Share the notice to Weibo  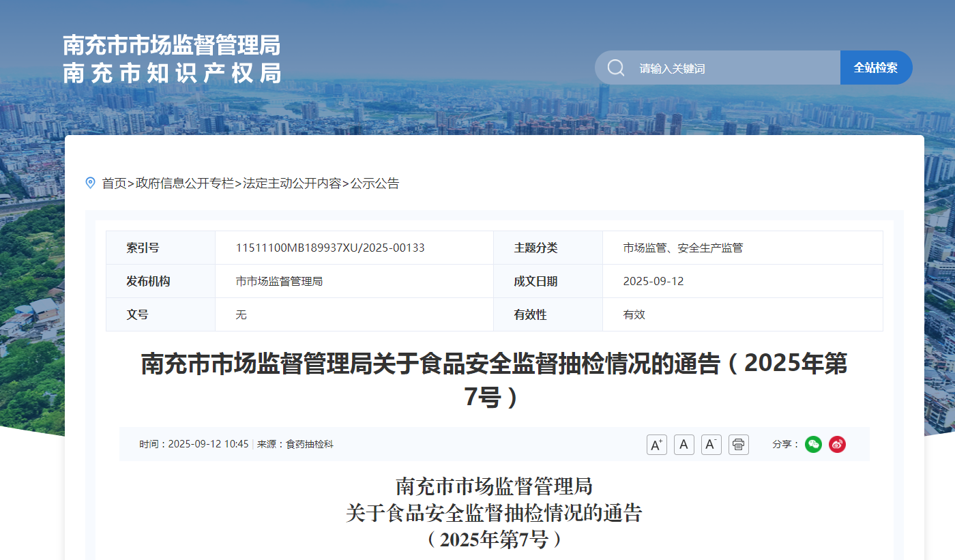tap(837, 444)
